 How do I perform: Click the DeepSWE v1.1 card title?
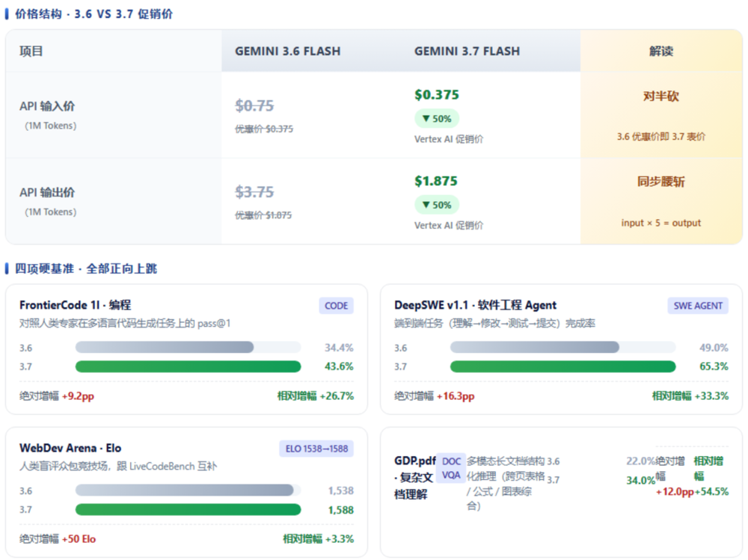click(x=475, y=305)
